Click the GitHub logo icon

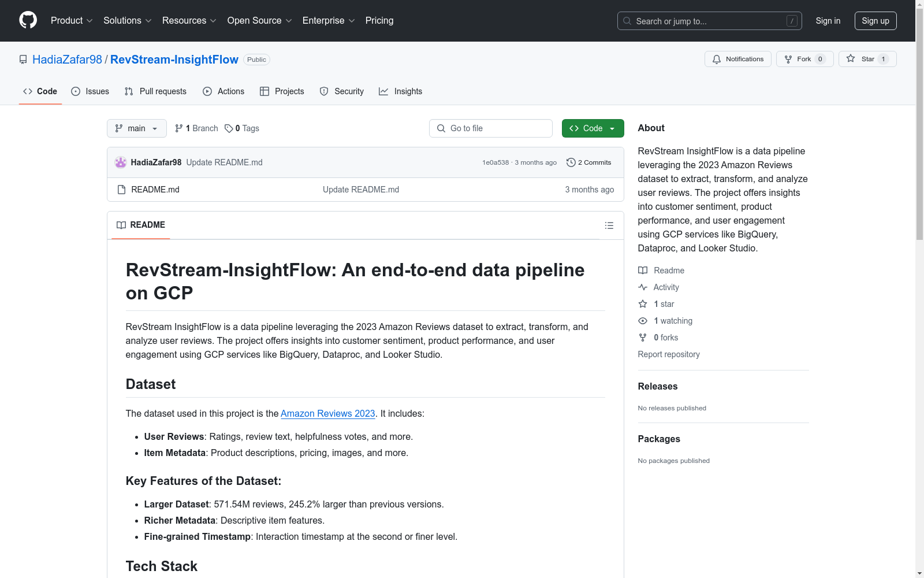[x=28, y=20]
